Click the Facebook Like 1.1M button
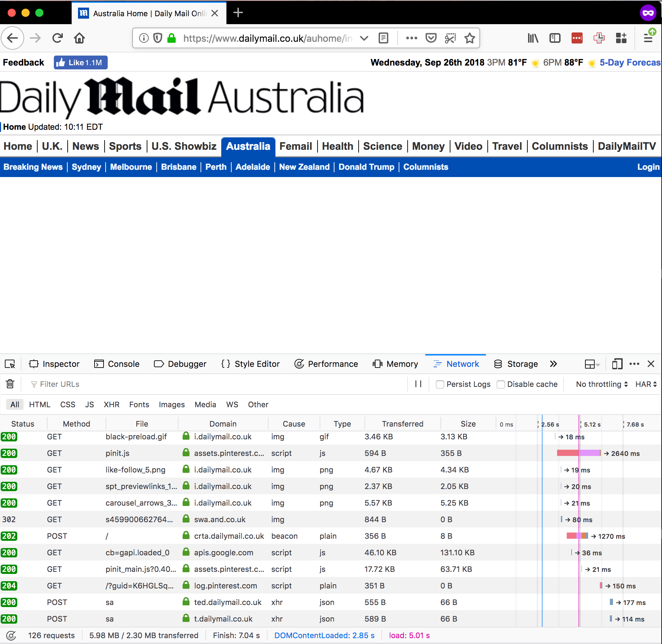The image size is (662, 644). (81, 62)
